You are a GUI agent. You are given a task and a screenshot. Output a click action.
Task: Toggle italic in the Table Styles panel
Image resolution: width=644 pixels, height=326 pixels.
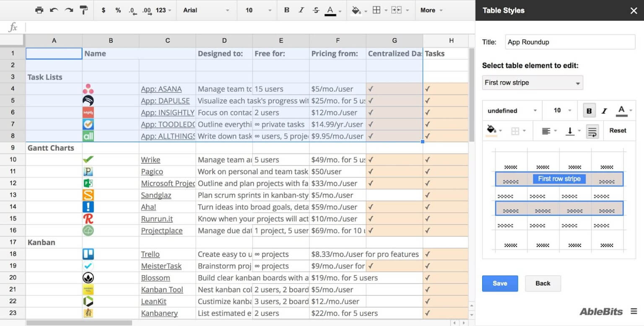point(604,110)
